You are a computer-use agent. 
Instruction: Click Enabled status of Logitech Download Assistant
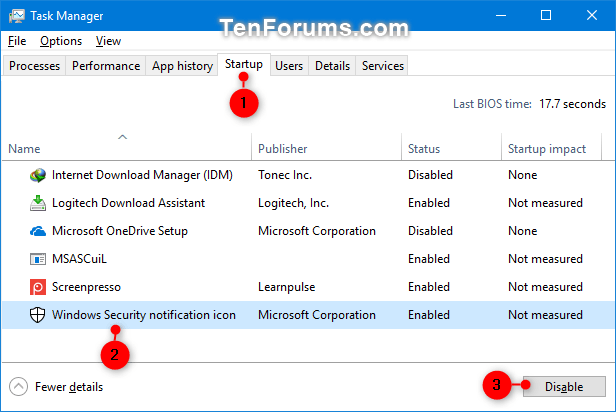coord(429,203)
